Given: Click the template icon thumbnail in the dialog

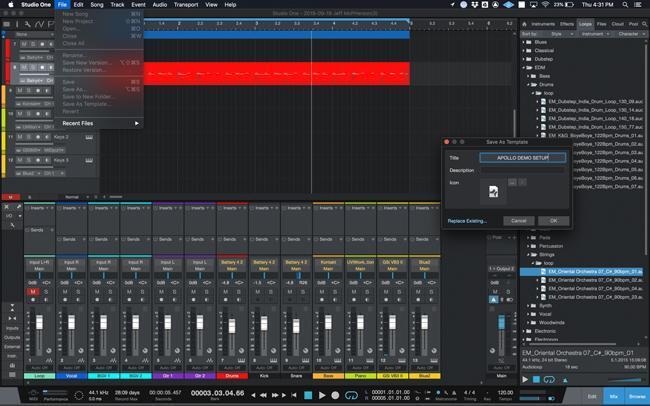Looking at the screenshot, I should tap(493, 192).
